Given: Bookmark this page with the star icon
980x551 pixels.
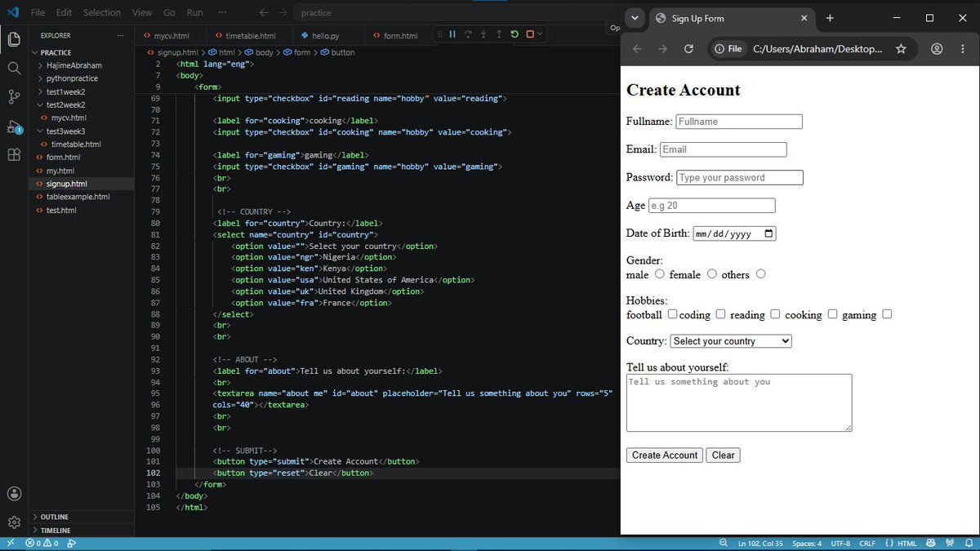Looking at the screenshot, I should click(901, 49).
